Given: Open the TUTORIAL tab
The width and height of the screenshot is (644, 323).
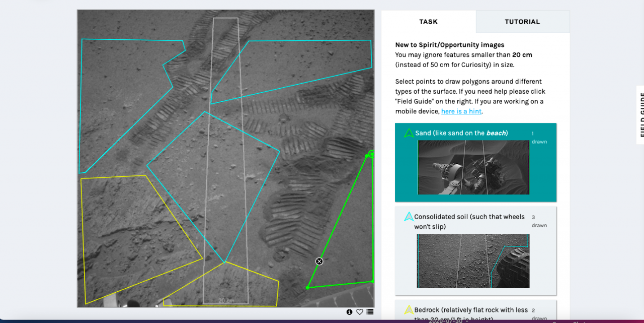Looking at the screenshot, I should pos(522,22).
